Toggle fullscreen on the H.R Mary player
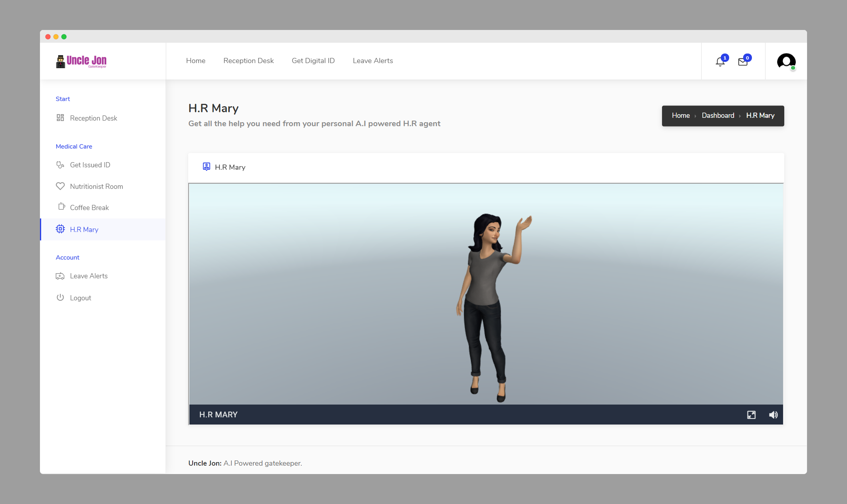 coord(751,415)
